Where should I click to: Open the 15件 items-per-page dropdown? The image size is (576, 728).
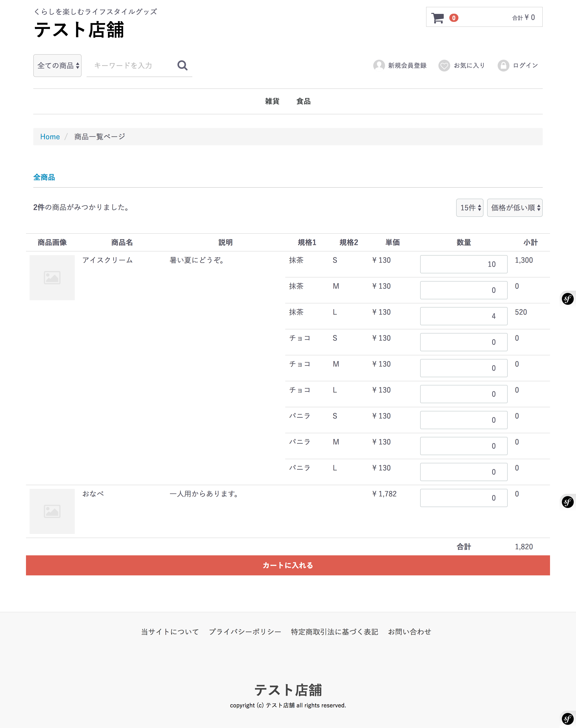(x=469, y=208)
